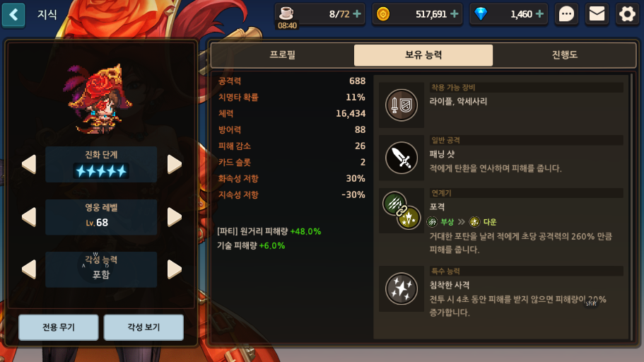
Task: Switch to the 프로필 tab
Action: pos(283,55)
